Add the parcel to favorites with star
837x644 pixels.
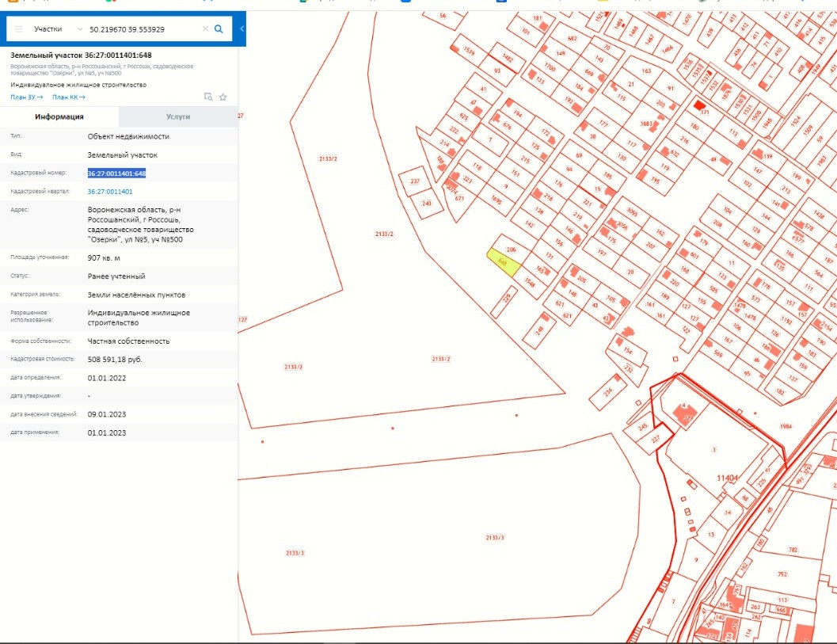coord(223,97)
